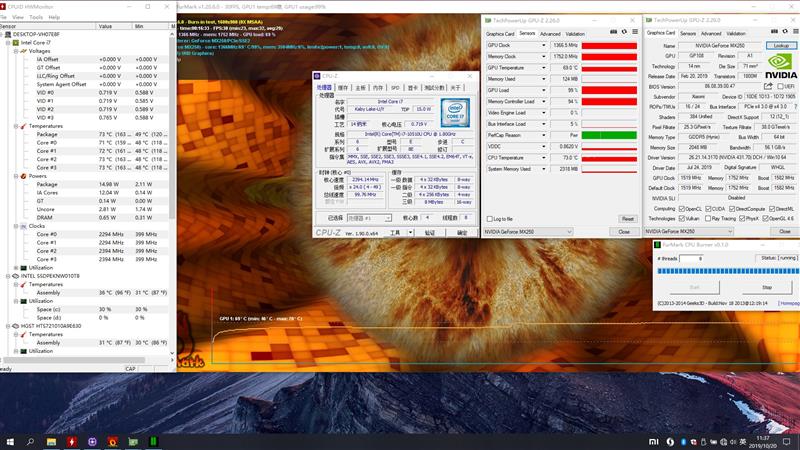Screen dimensions: 800x450
Task: Open File Explorer from the taskbar
Action: point(51,441)
